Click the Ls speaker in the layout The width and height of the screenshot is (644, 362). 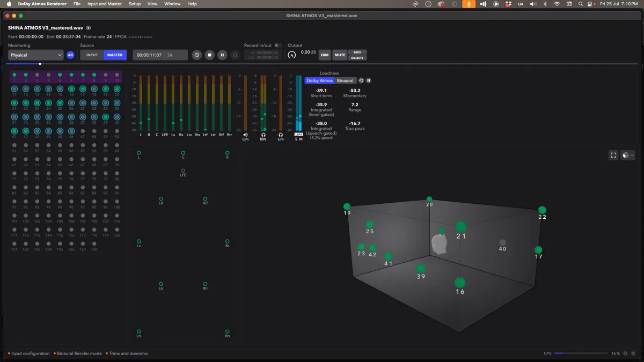(x=139, y=241)
